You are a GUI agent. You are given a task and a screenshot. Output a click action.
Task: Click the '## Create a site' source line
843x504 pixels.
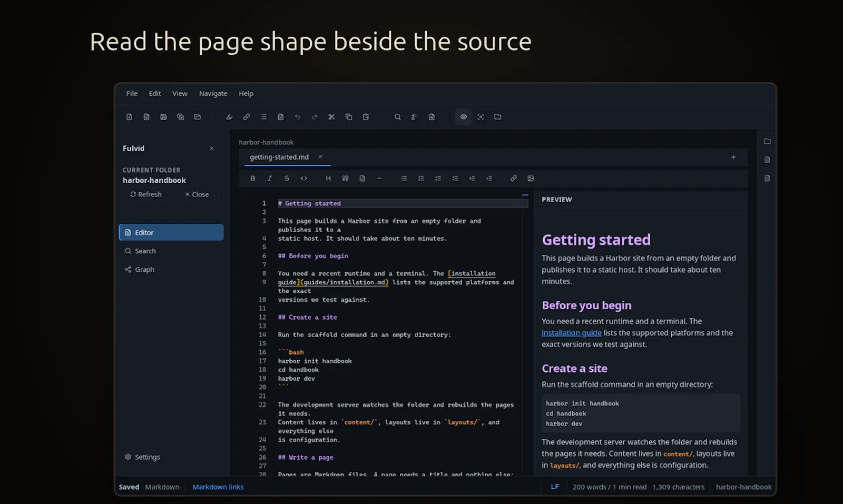pyautogui.click(x=308, y=317)
